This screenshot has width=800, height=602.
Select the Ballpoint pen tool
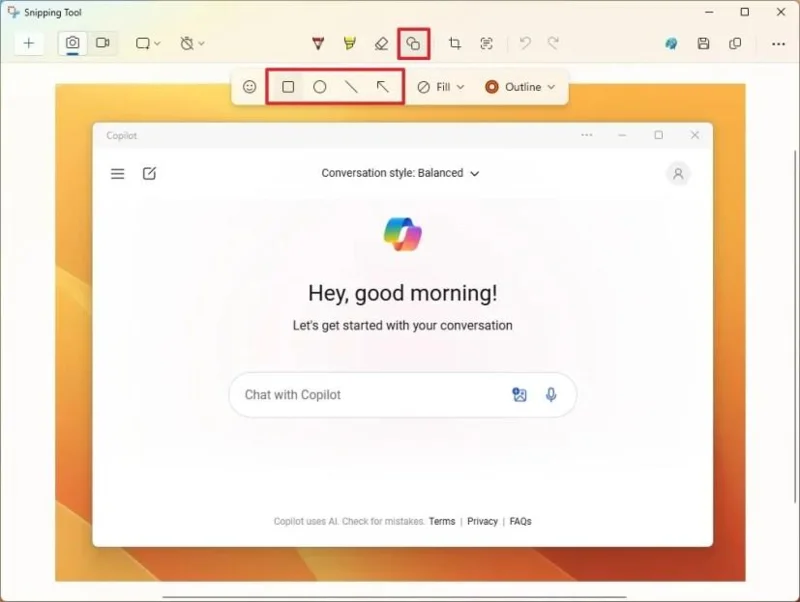click(318, 44)
